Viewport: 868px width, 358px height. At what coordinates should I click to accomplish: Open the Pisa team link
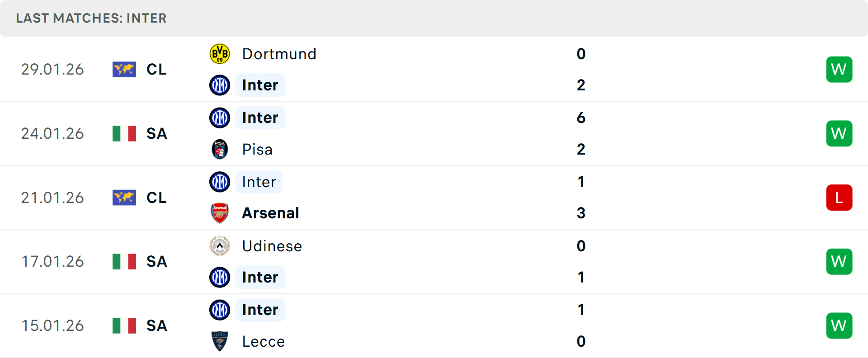[x=257, y=149]
